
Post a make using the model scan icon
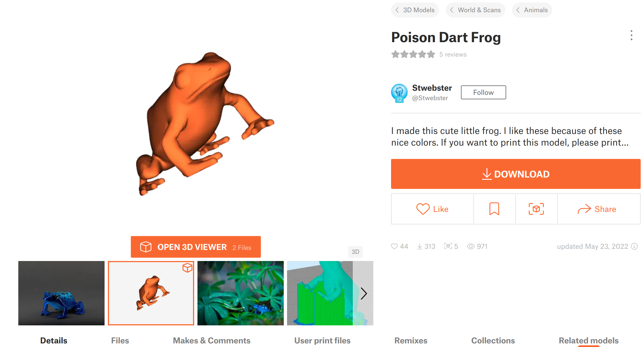point(536,209)
